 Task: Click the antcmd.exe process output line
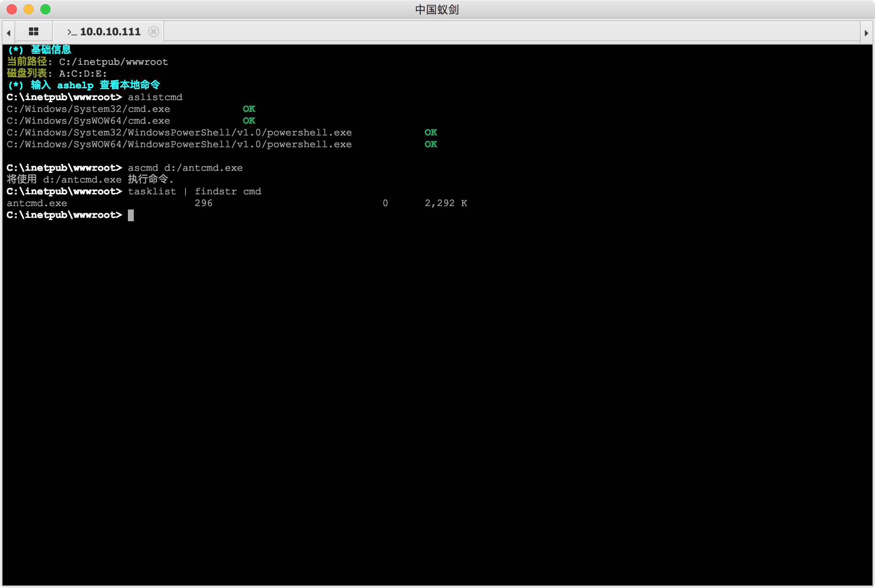(37, 203)
